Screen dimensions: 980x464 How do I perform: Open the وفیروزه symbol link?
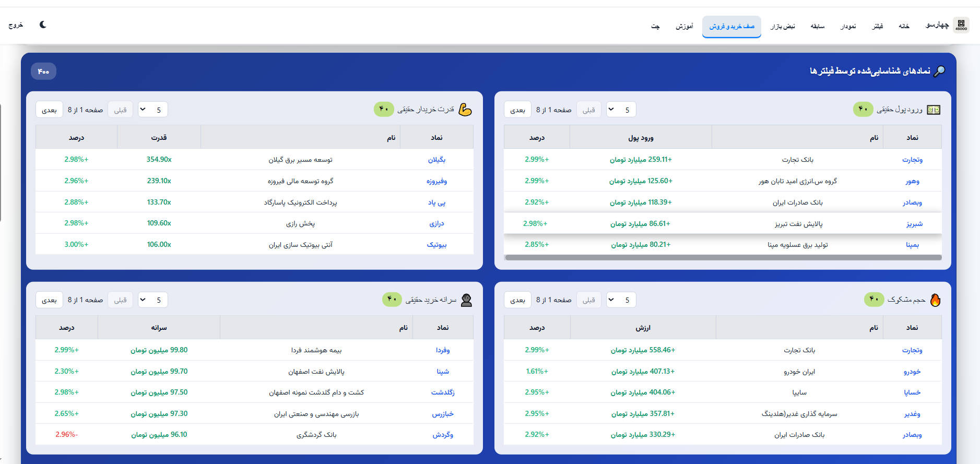[436, 181]
